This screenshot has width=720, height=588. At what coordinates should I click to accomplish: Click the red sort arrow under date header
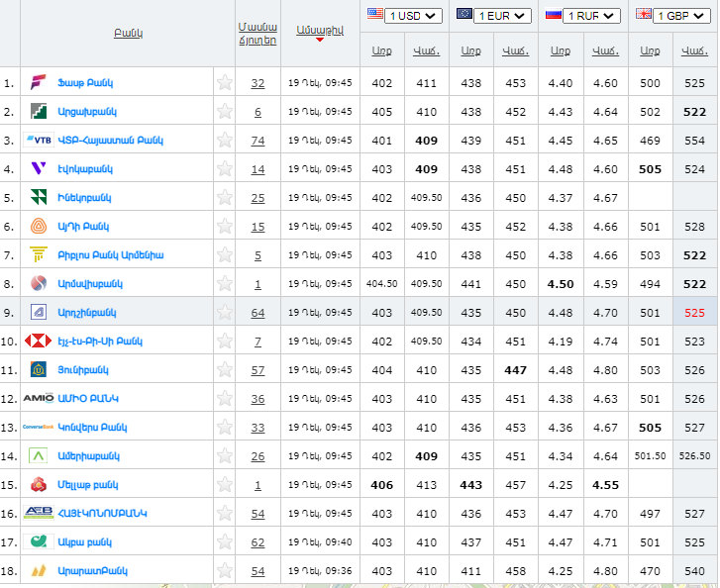[x=320, y=40]
